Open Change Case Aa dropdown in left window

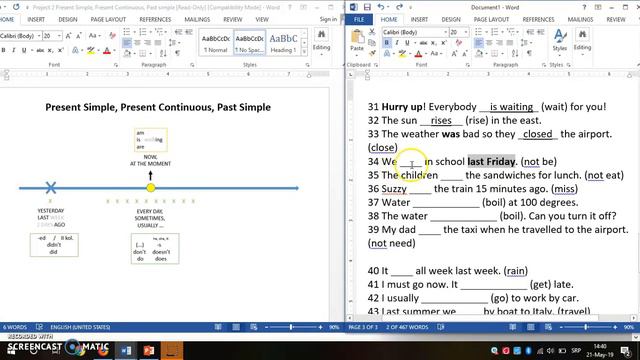point(95,36)
